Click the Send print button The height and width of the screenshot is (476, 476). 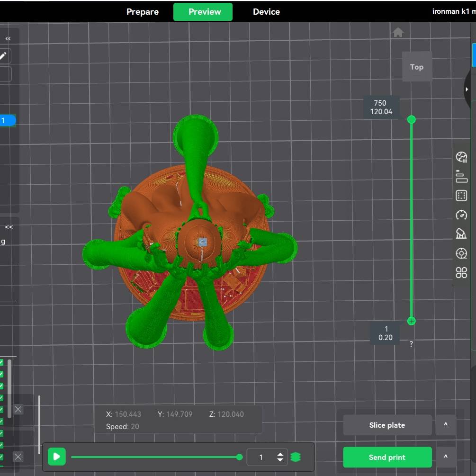pyautogui.click(x=387, y=457)
